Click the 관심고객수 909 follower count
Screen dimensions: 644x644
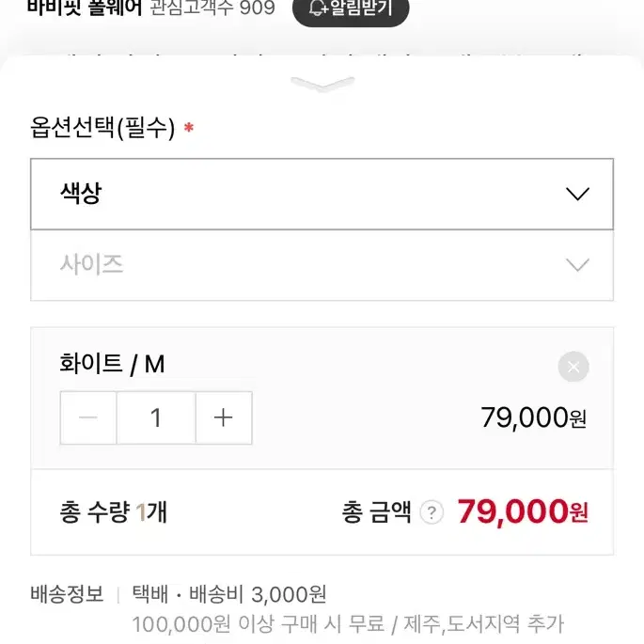point(212,8)
